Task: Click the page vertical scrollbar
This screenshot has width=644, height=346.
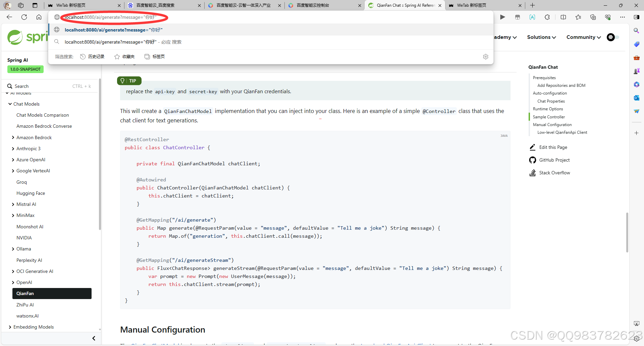Action: click(627, 232)
